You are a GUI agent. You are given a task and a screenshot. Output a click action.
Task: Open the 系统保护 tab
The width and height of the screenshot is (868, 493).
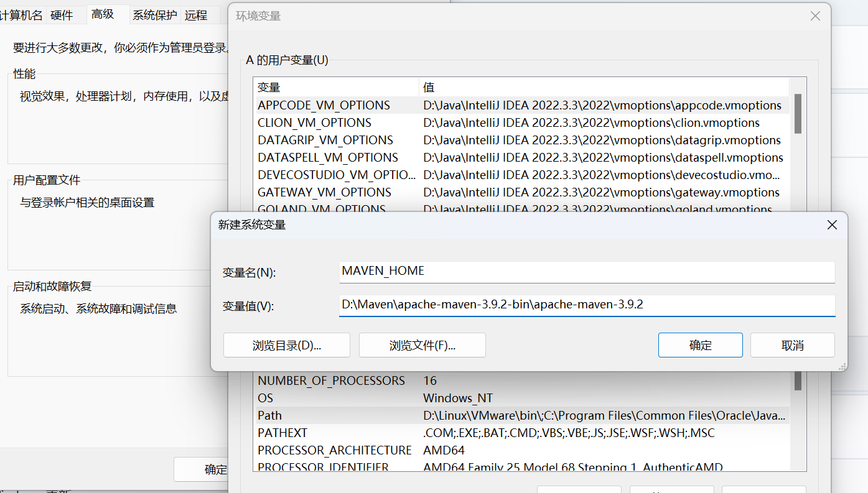155,16
